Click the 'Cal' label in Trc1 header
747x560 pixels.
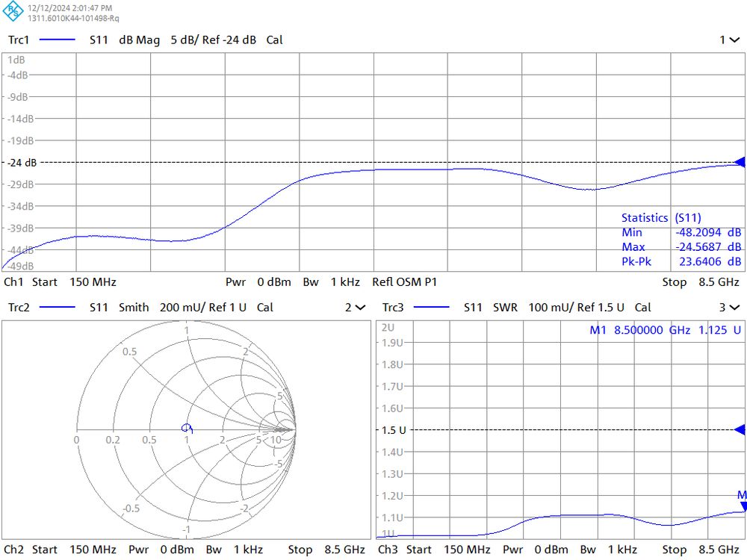(274, 40)
